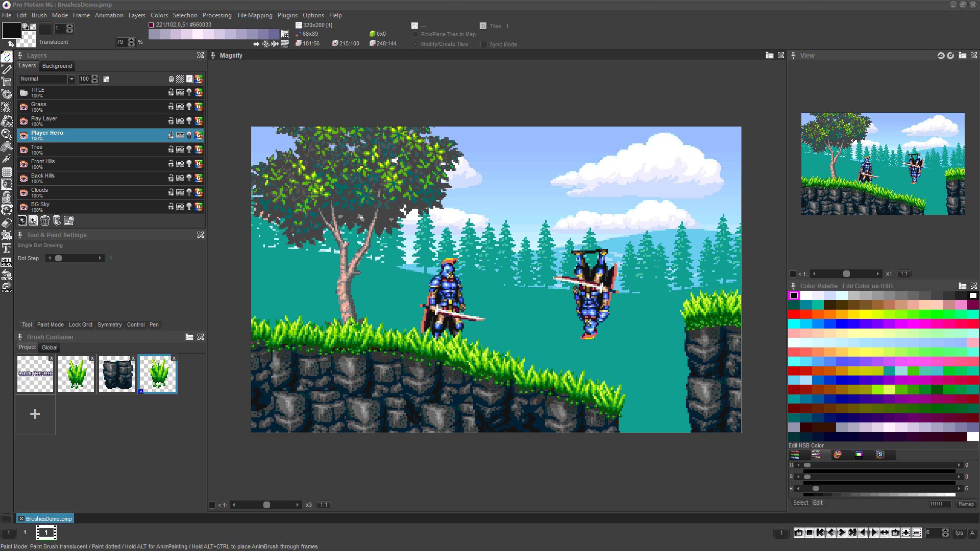Click the Remap button
Screen dimensions: 980x551
pyautogui.click(x=966, y=504)
